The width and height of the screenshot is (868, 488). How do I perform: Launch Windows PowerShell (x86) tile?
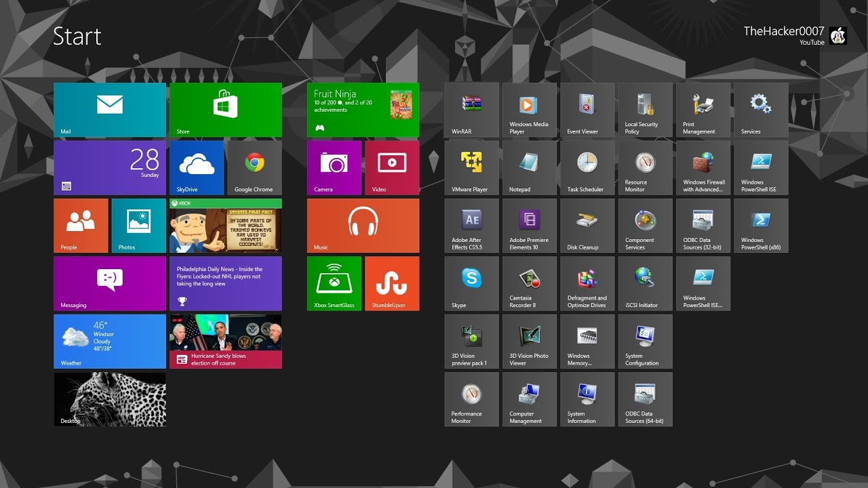(x=761, y=226)
